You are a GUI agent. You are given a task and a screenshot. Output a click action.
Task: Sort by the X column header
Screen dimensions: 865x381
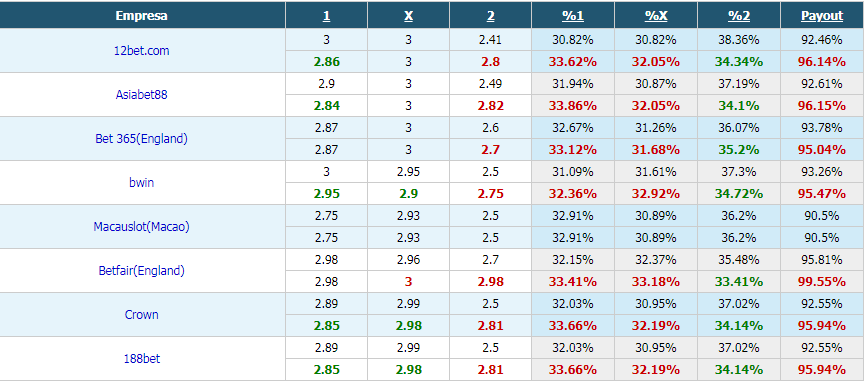click(408, 16)
